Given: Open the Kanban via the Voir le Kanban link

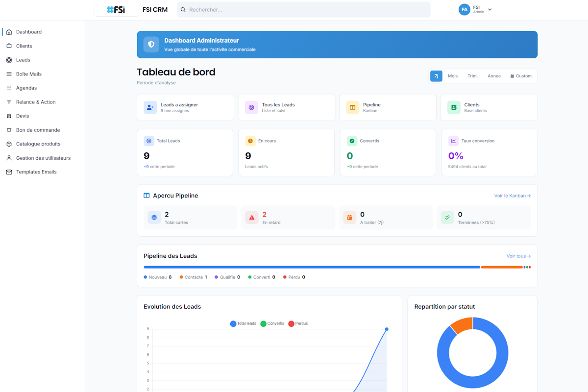Looking at the screenshot, I should pos(512,196).
